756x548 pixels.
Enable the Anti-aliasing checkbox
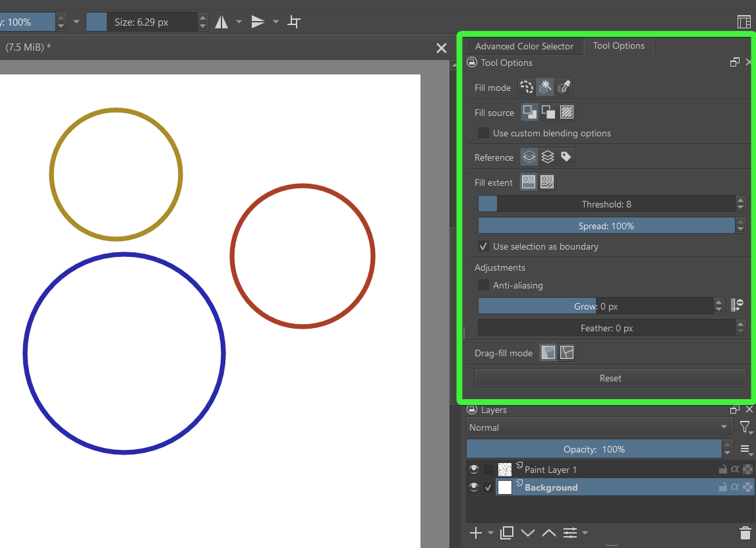484,285
